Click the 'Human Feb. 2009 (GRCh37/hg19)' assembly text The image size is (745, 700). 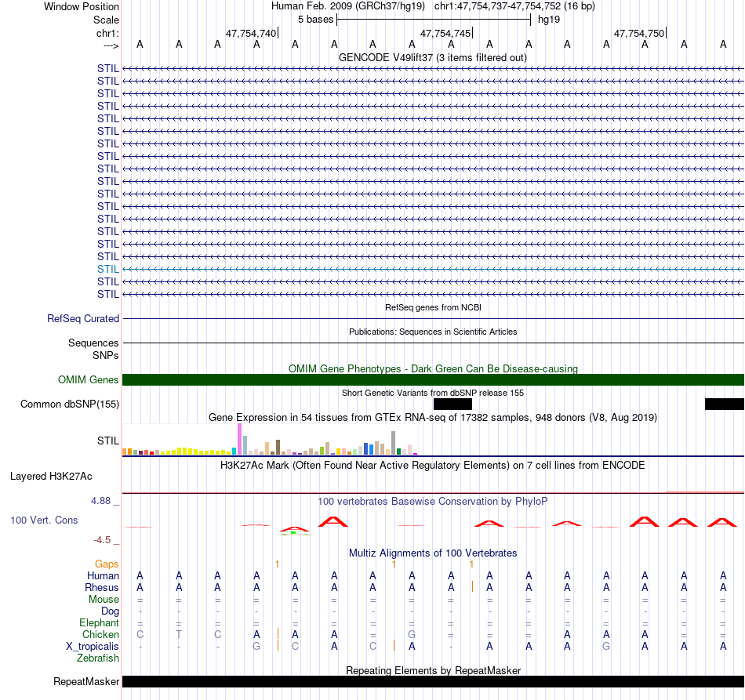[x=347, y=6]
